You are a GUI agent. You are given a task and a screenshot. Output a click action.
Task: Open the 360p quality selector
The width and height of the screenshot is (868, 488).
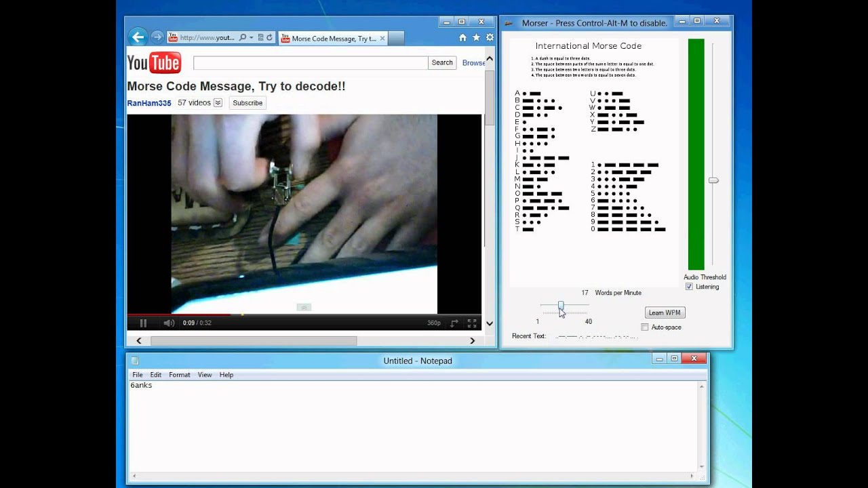coord(434,323)
